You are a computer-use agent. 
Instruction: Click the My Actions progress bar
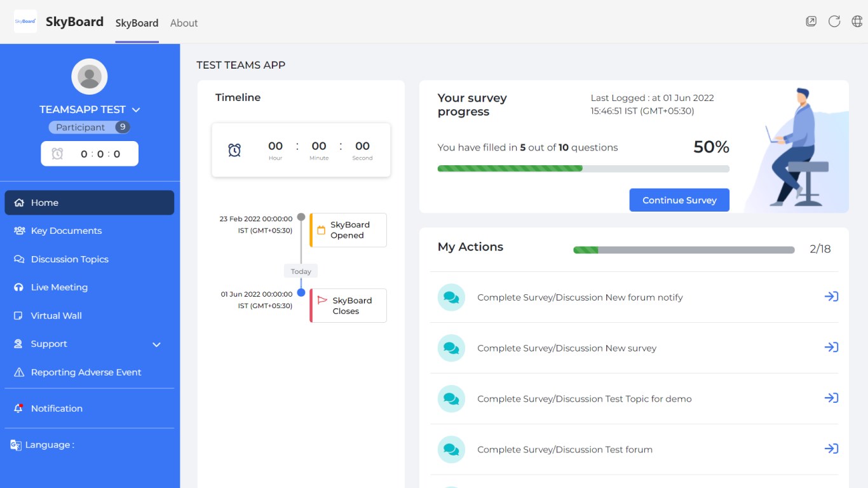tap(684, 250)
